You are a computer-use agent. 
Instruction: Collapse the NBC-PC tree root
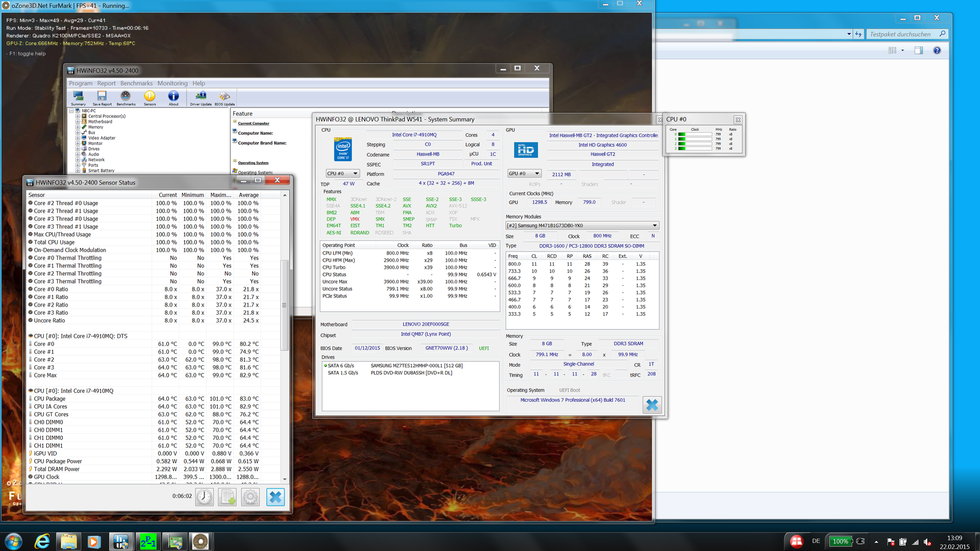71,111
